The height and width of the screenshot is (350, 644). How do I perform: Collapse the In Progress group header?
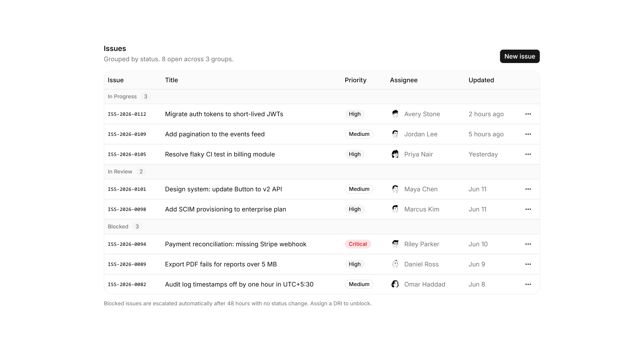322,96
